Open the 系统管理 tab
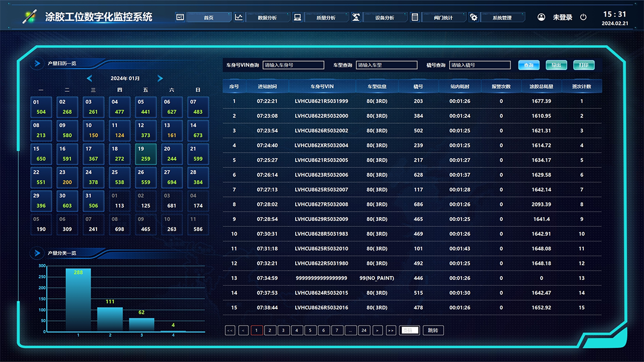Screen dimensions: 644x362 [x=502, y=17]
